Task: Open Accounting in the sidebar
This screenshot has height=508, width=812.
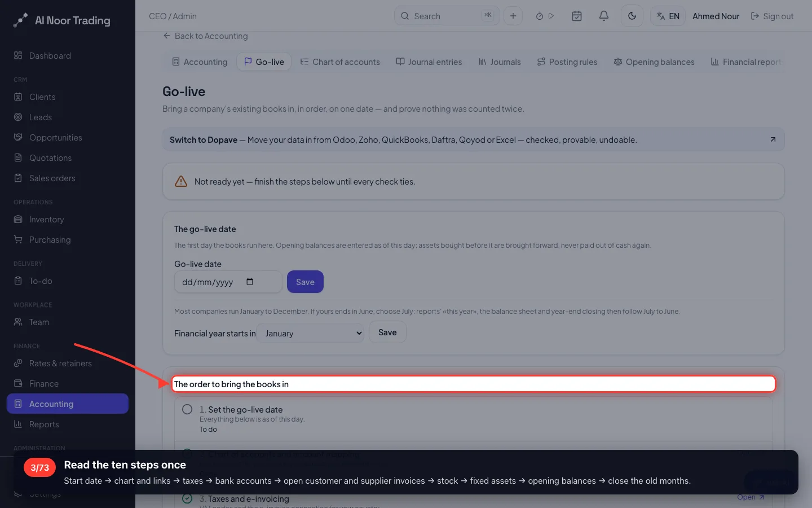Action: [68, 404]
